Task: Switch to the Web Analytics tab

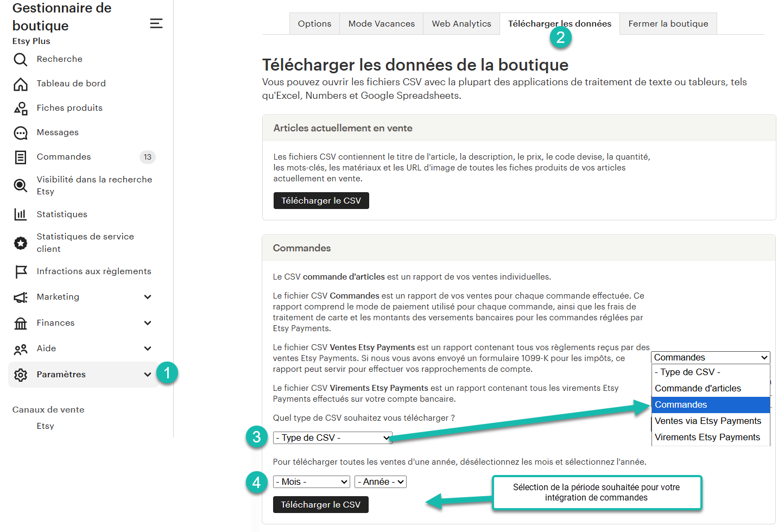Action: point(461,24)
